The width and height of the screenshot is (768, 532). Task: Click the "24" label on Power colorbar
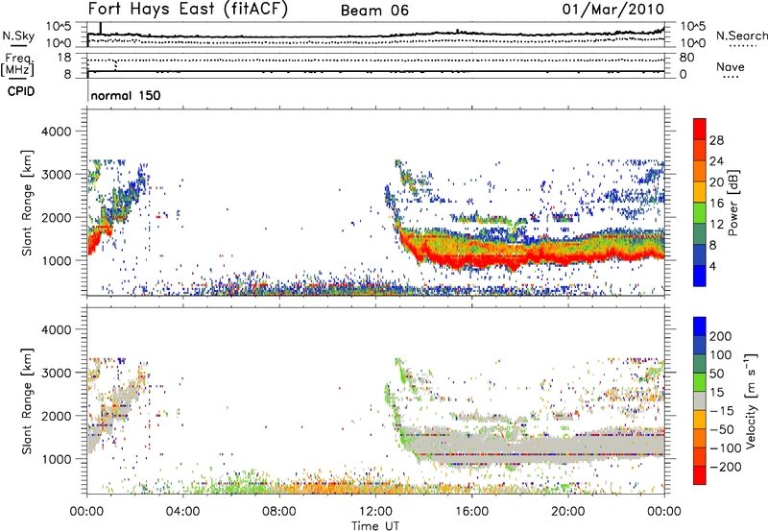[x=716, y=161]
